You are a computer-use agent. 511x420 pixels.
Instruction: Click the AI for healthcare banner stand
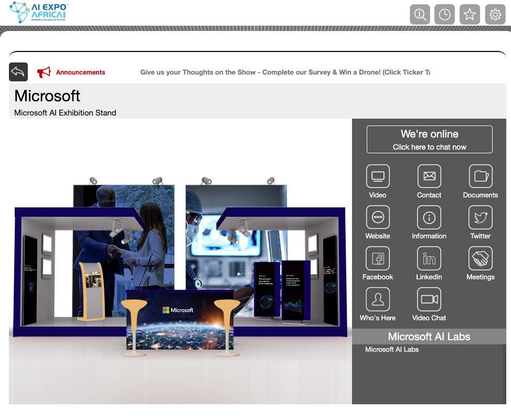267,290
